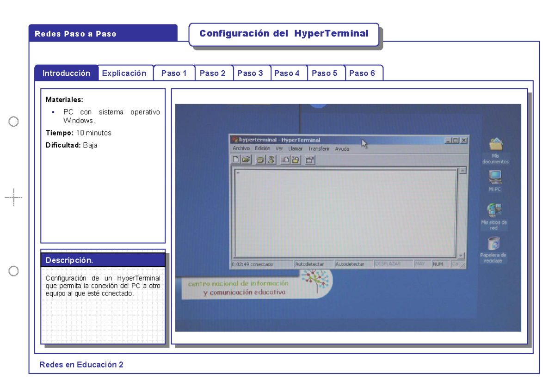This screenshot has height=392, width=555.
Task: Open an existing connection file icon
Action: point(245,159)
